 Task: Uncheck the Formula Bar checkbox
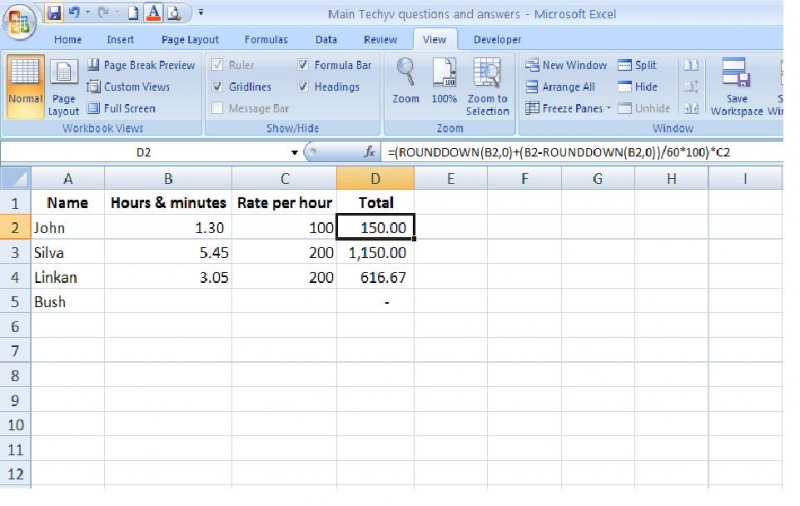[303, 65]
